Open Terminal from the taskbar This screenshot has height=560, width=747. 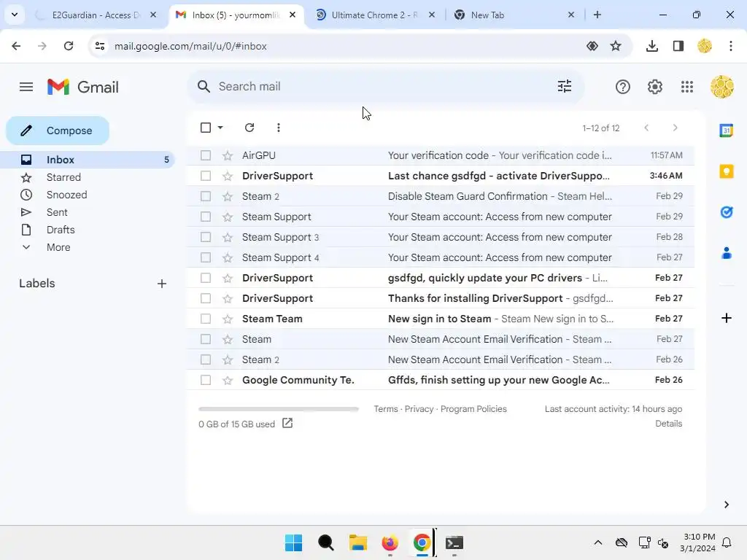(x=454, y=542)
